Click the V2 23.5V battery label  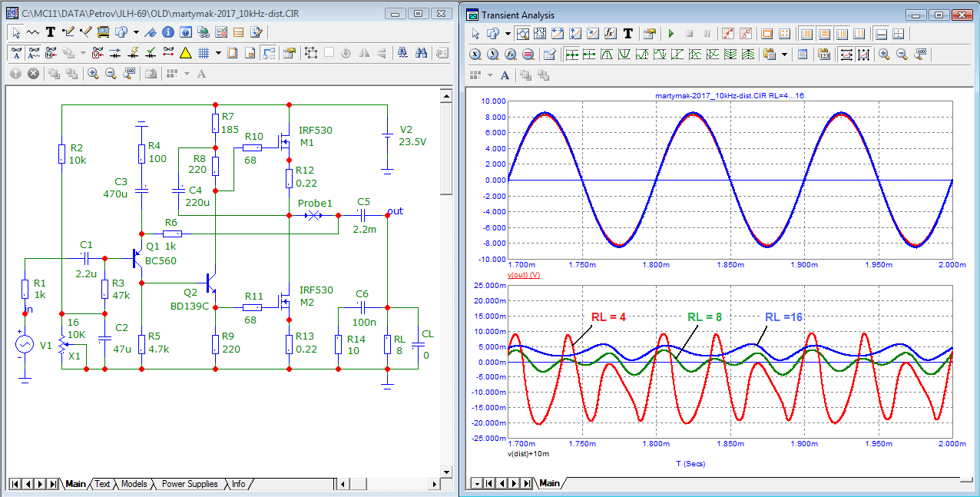tap(411, 135)
